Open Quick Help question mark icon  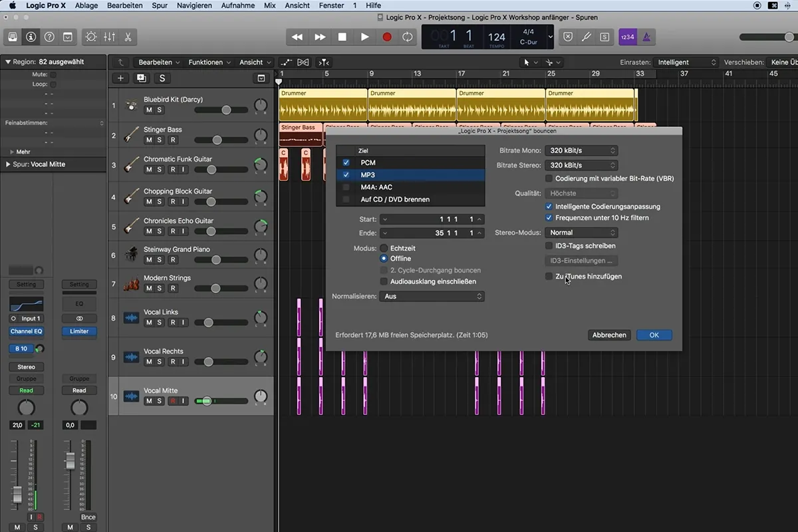[49, 37]
